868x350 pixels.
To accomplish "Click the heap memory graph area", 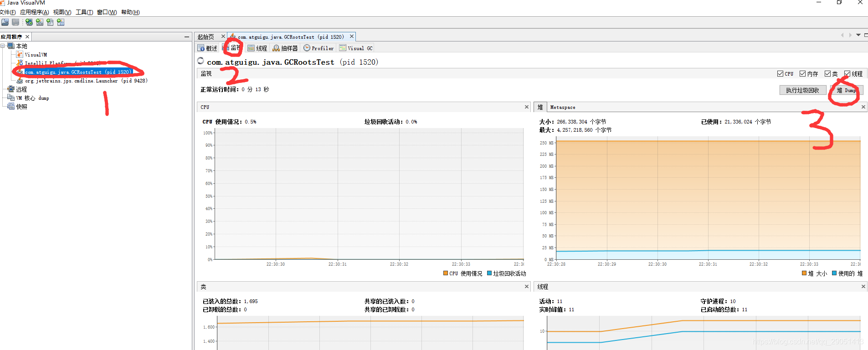I will [708, 198].
